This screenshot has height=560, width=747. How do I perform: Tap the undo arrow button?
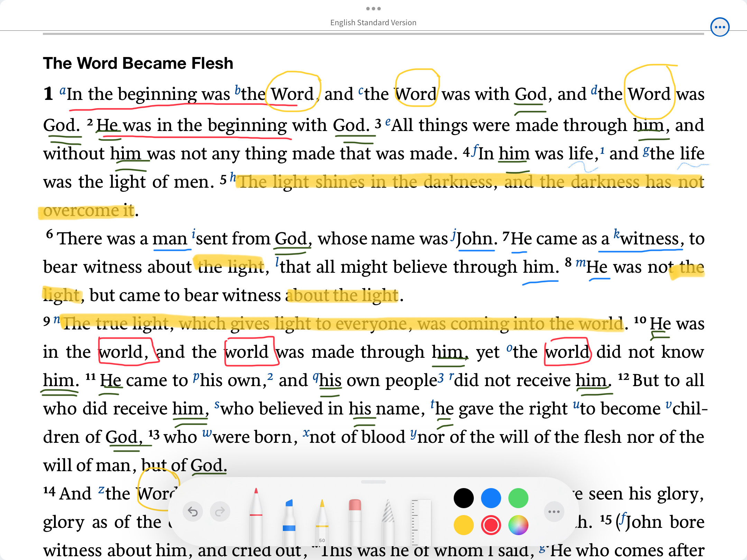[193, 511]
